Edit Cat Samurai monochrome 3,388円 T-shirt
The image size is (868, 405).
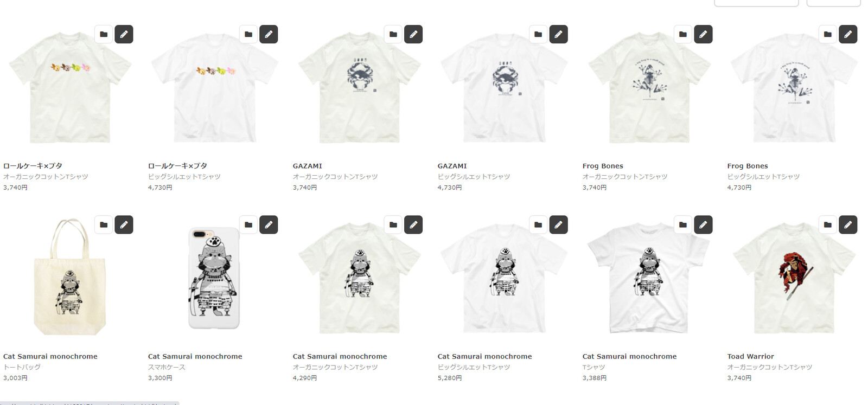pyautogui.click(x=703, y=224)
